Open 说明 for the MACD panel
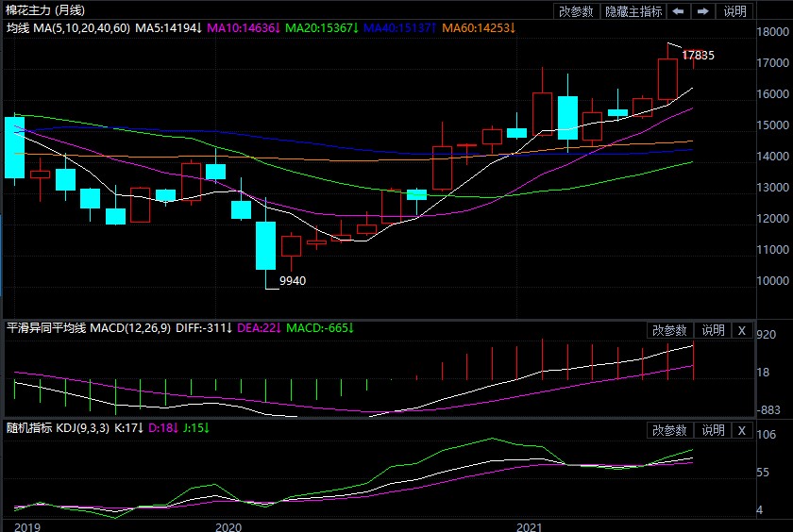This screenshot has width=793, height=532. [713, 330]
